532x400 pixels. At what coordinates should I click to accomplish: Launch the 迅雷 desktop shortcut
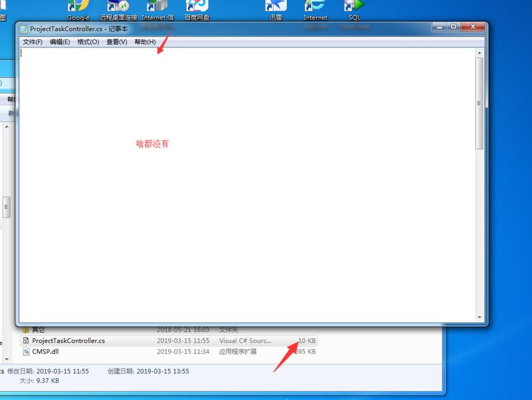(x=276, y=6)
